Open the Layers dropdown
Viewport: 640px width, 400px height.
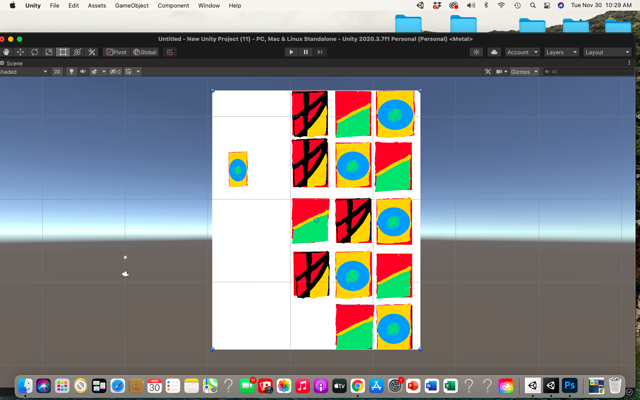[560, 52]
